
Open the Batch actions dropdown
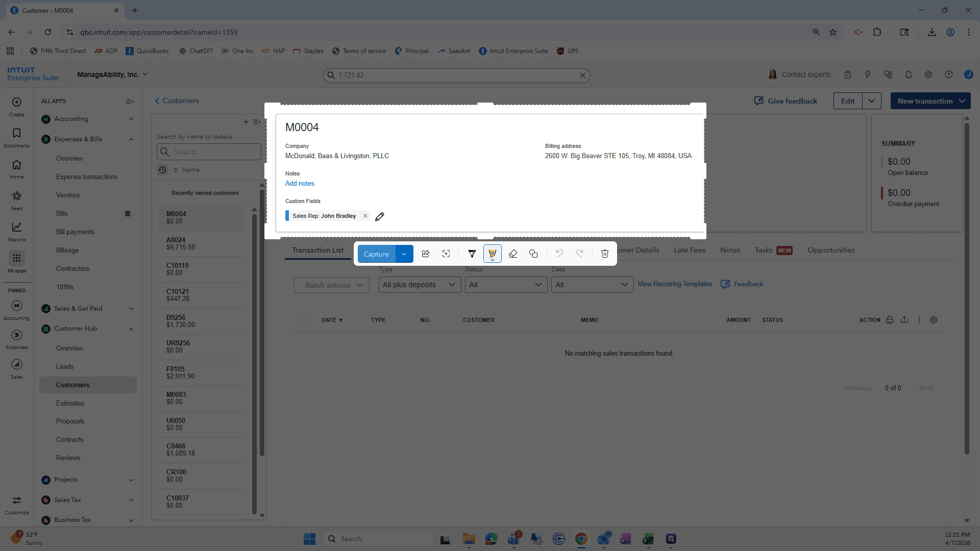pyautogui.click(x=332, y=285)
